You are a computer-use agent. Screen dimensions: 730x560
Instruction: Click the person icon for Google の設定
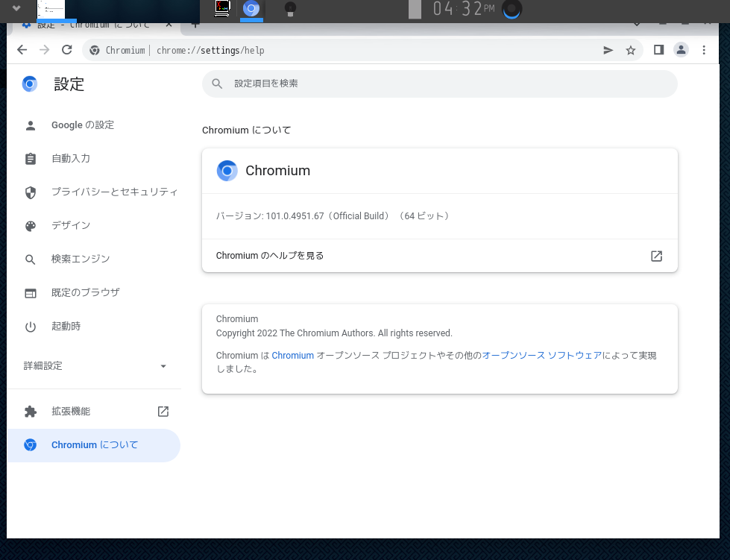[x=31, y=125]
